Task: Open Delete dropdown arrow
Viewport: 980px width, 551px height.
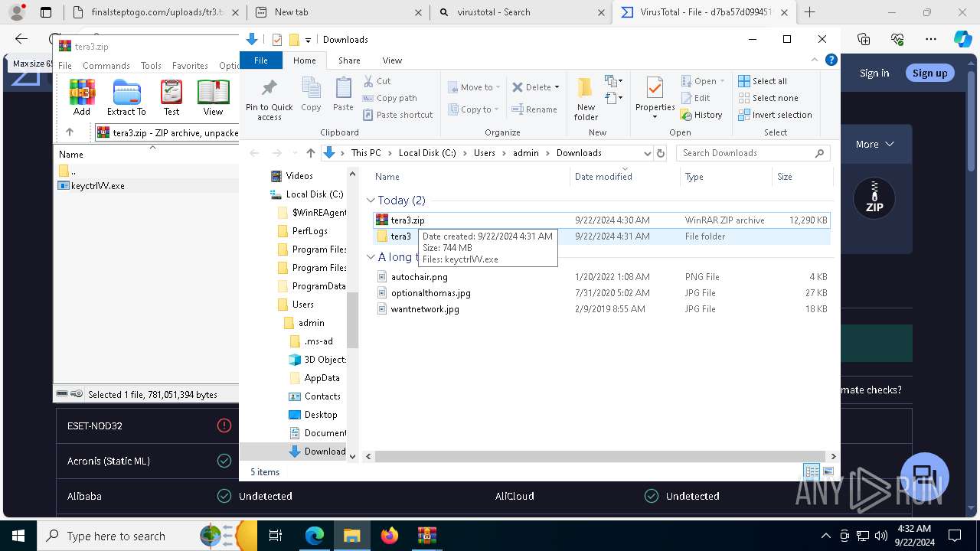Action: [557, 87]
